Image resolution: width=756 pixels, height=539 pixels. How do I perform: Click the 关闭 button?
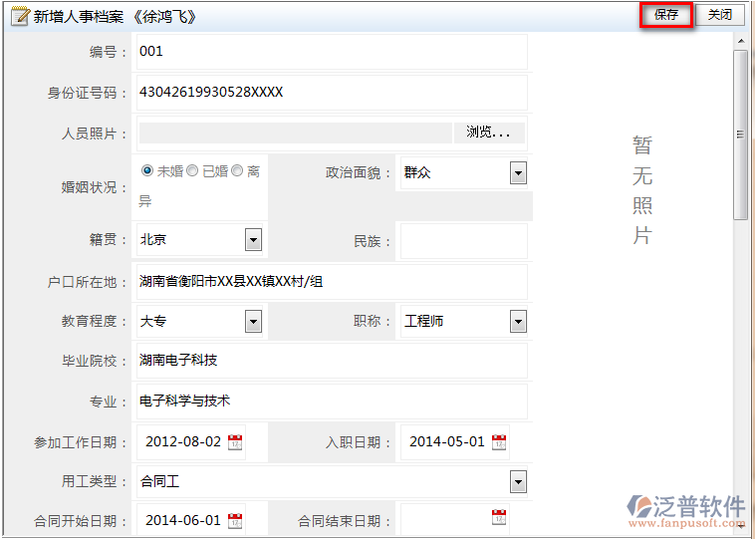click(x=719, y=15)
